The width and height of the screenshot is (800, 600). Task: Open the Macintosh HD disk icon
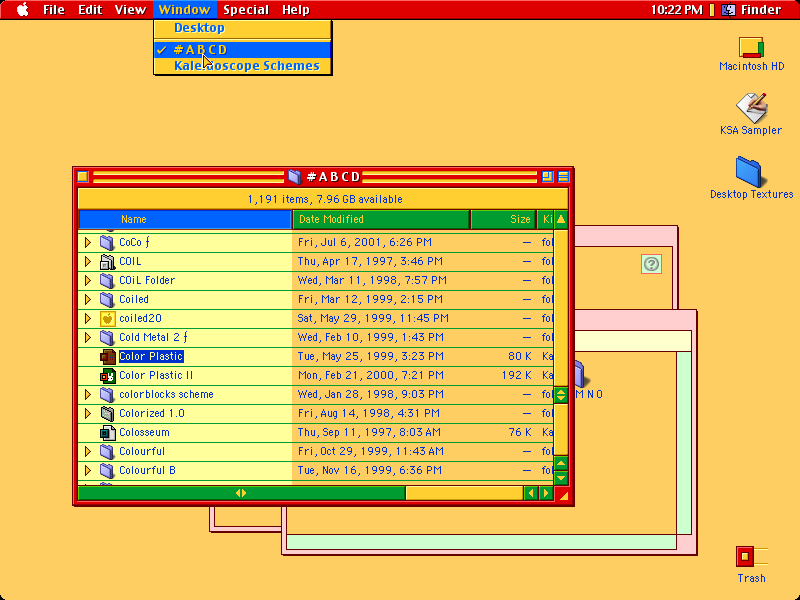751,47
